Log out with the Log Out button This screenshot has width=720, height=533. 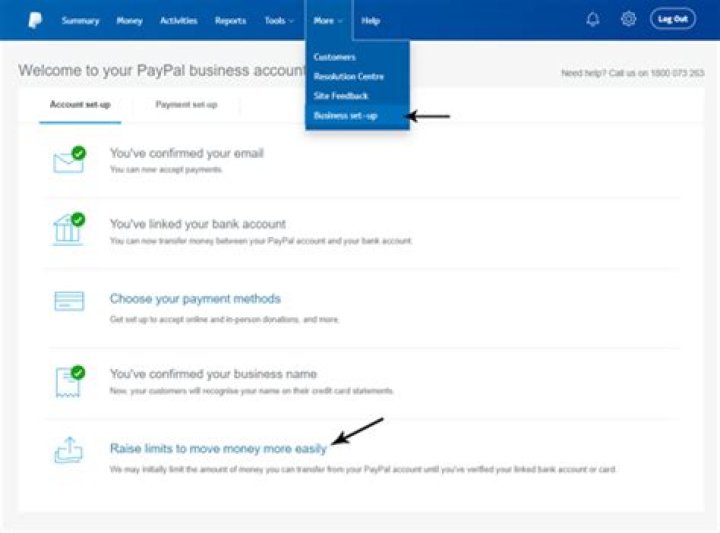coord(673,19)
